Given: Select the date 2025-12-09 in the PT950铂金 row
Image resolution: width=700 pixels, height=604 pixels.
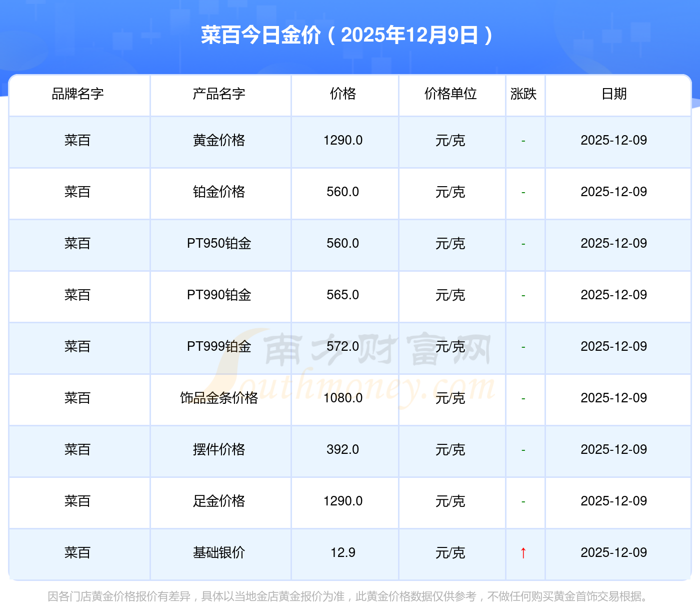Looking at the screenshot, I should 614,243.
